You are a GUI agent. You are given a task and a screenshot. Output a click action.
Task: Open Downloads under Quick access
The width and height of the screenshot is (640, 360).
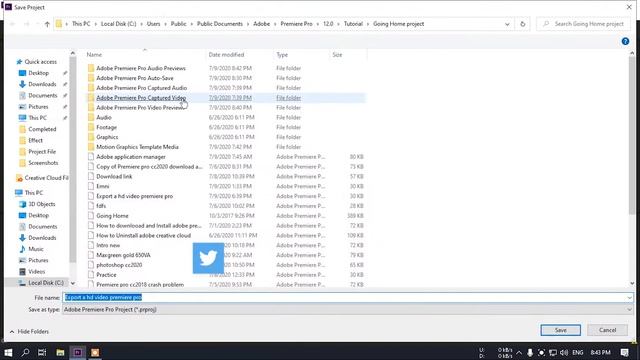click(42, 84)
